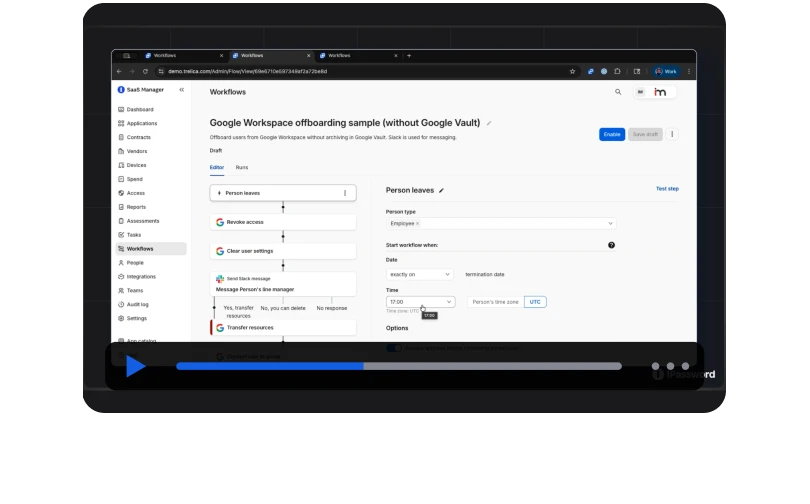Close the second Workflows browser tab

pos(309,56)
